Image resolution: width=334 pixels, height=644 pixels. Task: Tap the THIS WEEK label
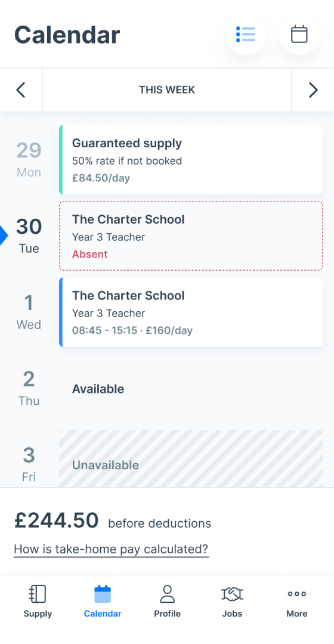click(167, 90)
